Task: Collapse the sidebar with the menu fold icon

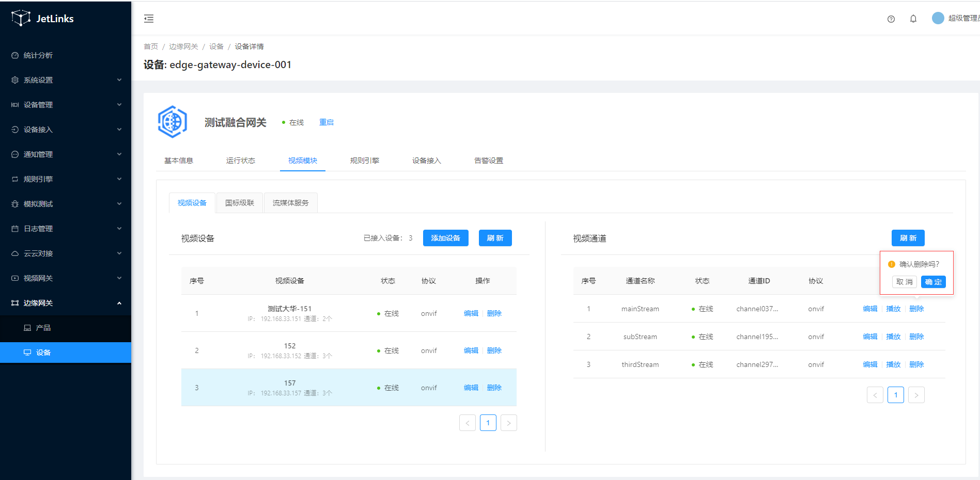Action: 149,19
